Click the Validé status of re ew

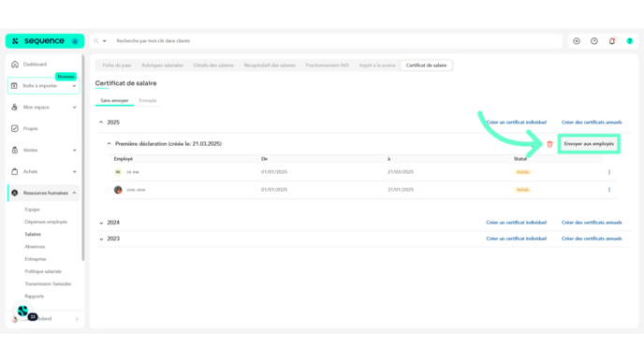522,172
